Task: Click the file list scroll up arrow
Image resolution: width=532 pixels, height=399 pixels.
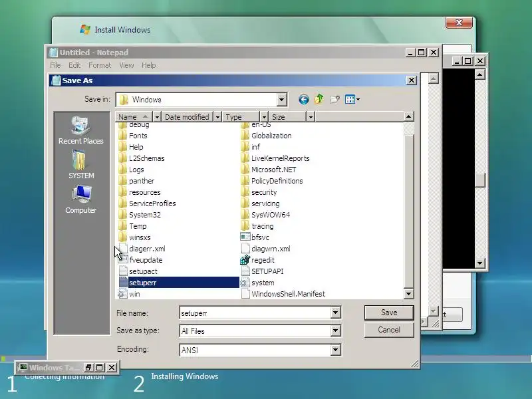Action: 408,117
